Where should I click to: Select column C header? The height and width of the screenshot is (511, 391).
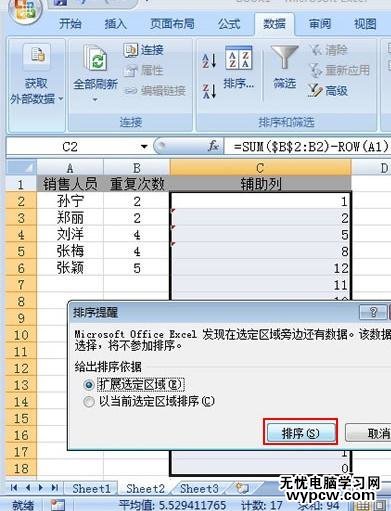click(260, 168)
